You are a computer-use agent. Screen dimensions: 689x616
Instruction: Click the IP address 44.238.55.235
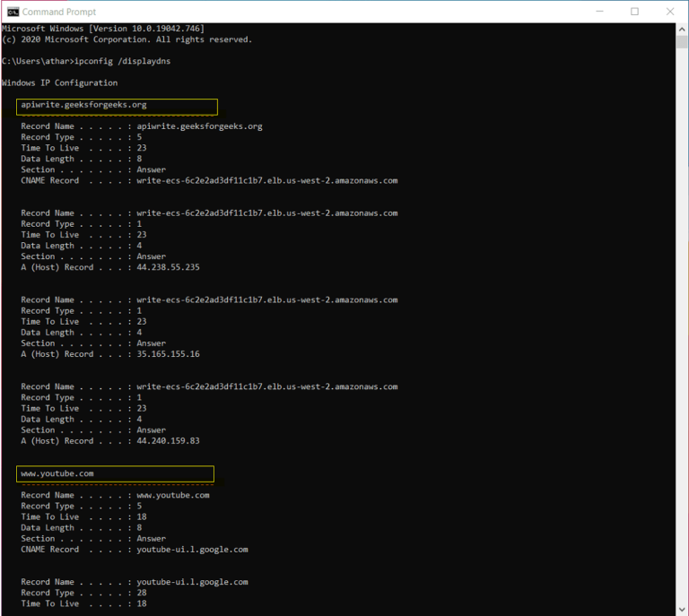[x=168, y=267]
